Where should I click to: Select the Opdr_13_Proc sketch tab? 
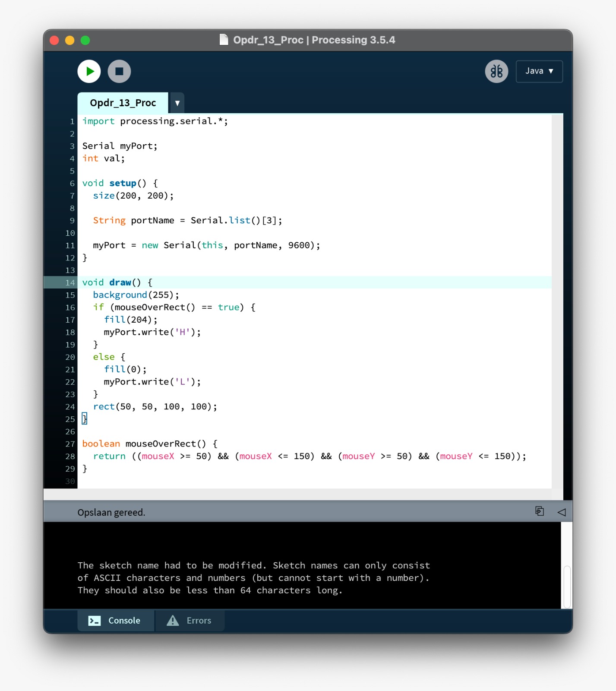[123, 103]
